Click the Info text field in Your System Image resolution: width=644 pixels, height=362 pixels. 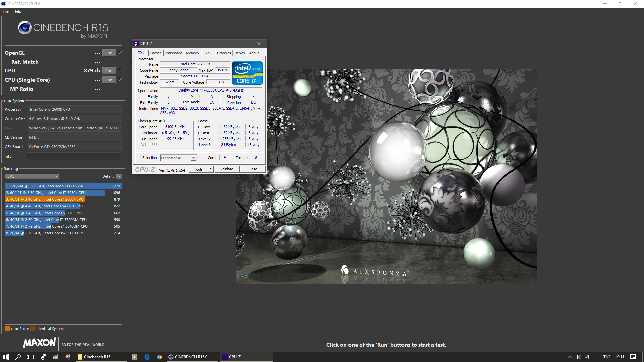point(74,156)
